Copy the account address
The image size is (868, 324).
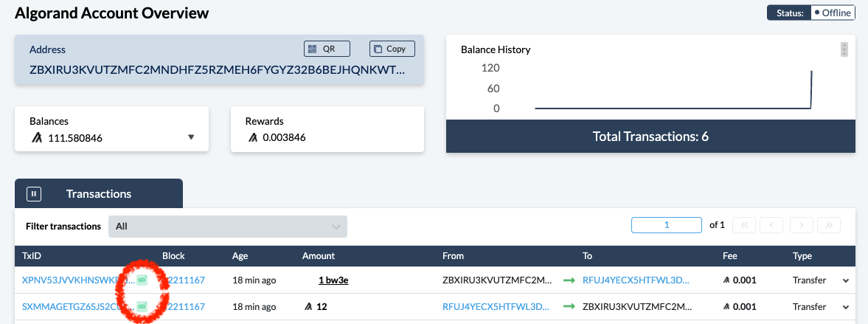392,49
